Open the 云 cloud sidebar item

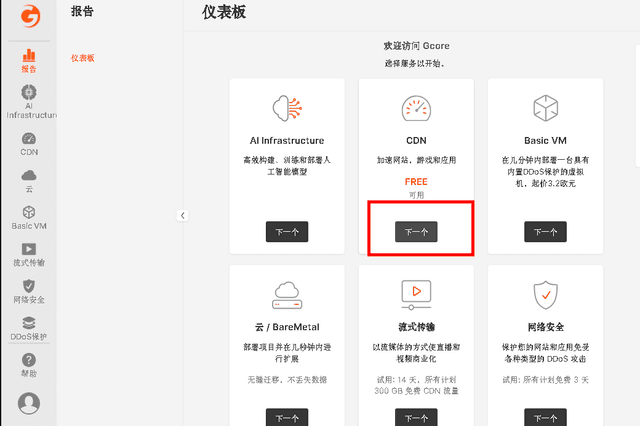(29, 181)
